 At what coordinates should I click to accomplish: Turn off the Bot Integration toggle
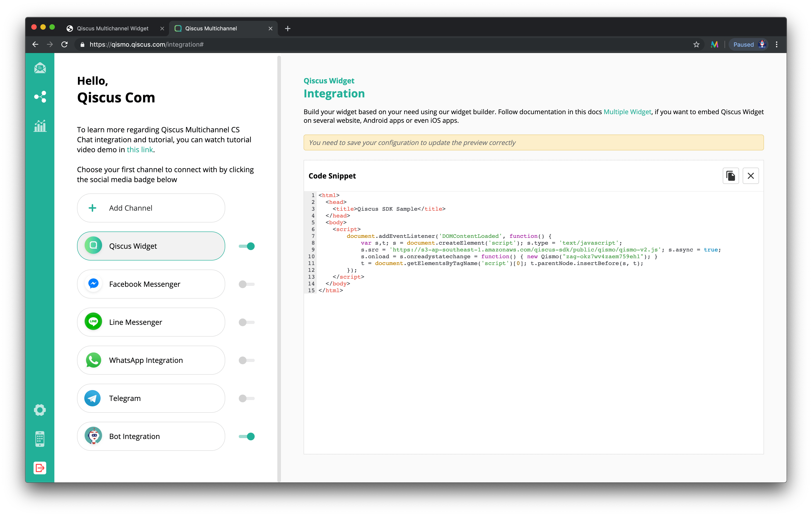click(246, 436)
